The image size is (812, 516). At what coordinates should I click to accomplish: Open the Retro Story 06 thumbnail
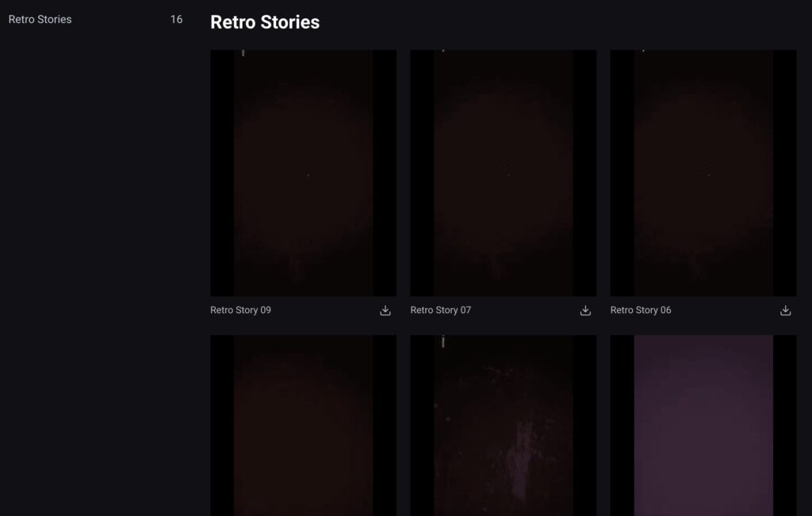[703, 173]
